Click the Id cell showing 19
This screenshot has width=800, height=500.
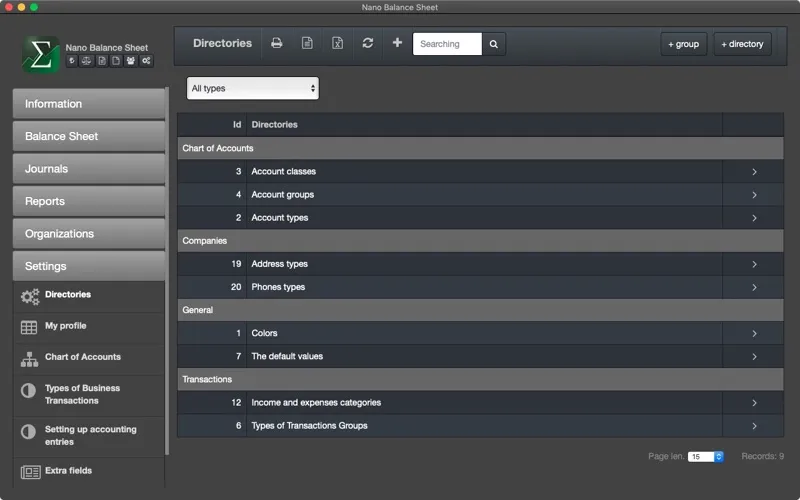pos(212,264)
